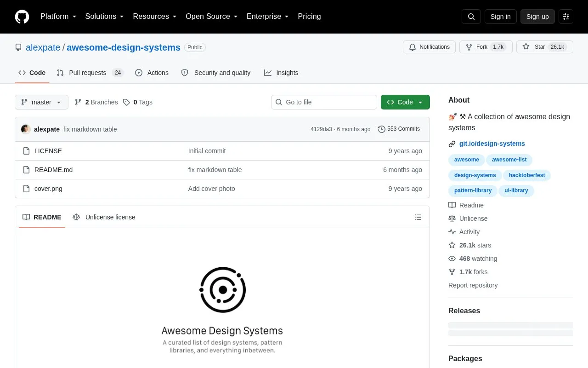This screenshot has width=588, height=368.
Task: Click the Sign in button
Action: 500,17
